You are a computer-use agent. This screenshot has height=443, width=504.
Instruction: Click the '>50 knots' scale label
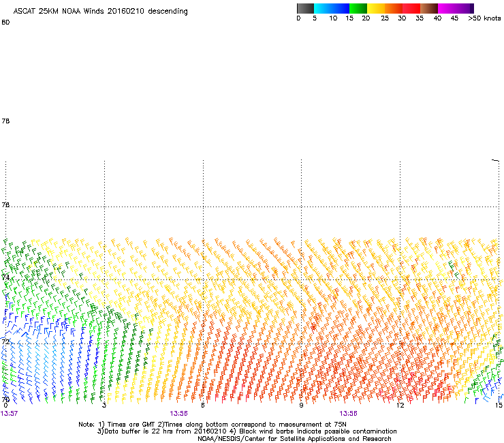point(484,18)
